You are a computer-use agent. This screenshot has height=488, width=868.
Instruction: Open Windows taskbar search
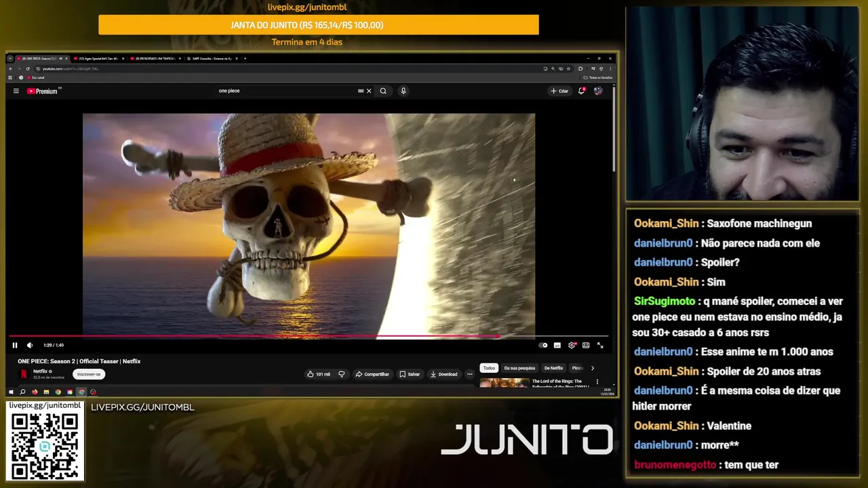pos(22,392)
